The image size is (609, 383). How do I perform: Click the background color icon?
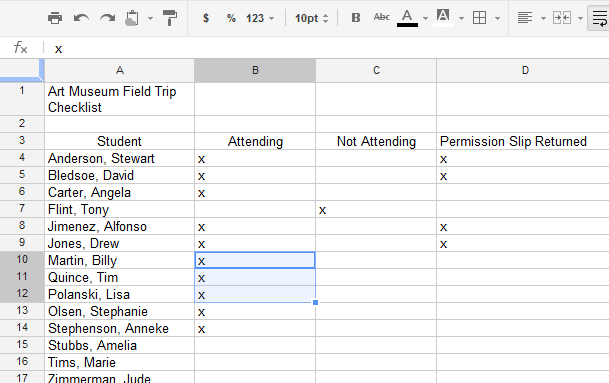click(x=443, y=18)
